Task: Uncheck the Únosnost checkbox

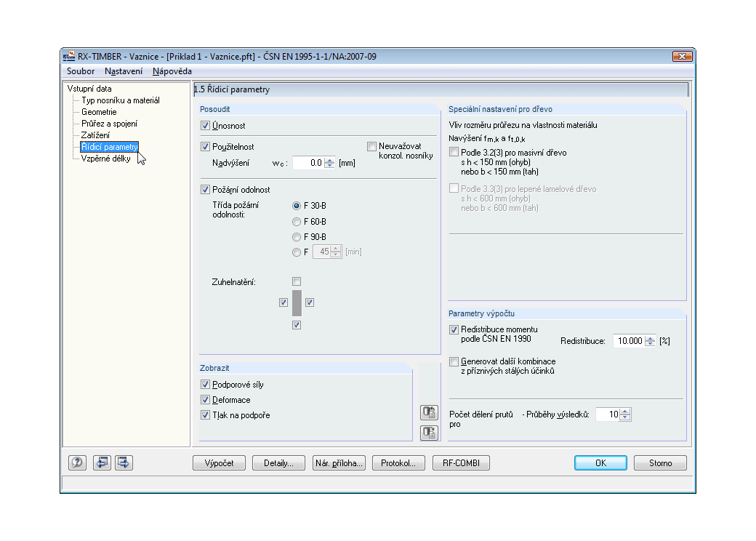Action: 205,125
